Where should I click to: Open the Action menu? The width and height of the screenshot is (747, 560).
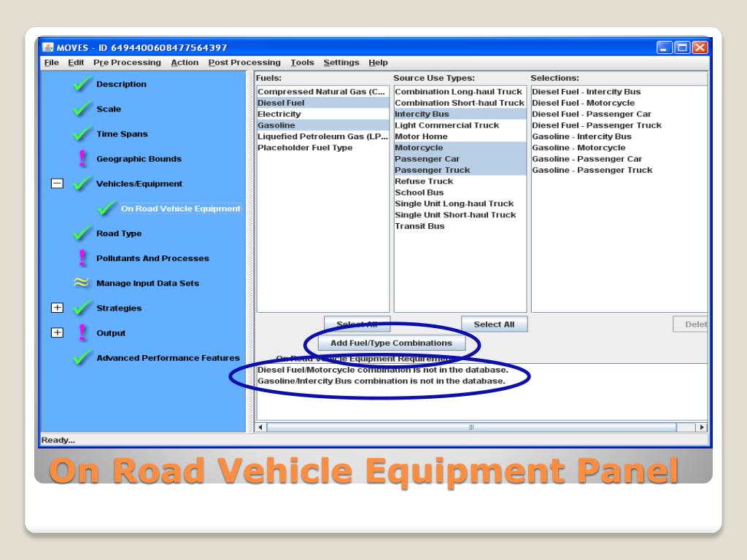[x=185, y=63]
